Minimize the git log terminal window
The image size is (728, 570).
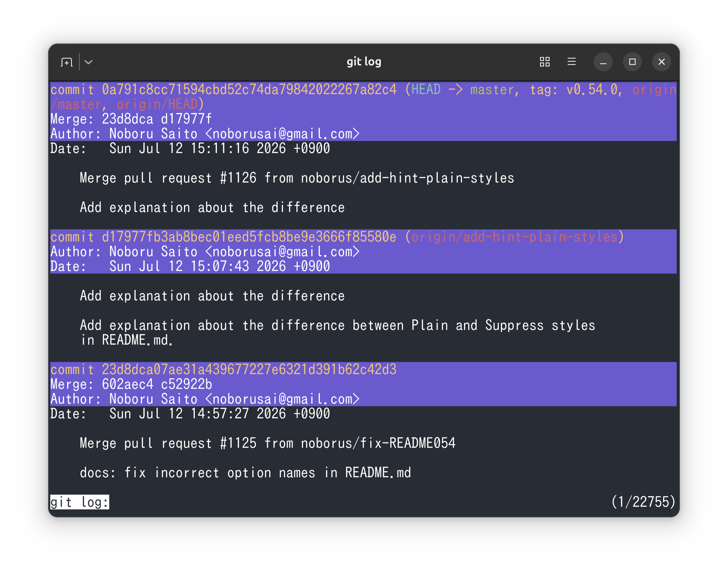[603, 62]
